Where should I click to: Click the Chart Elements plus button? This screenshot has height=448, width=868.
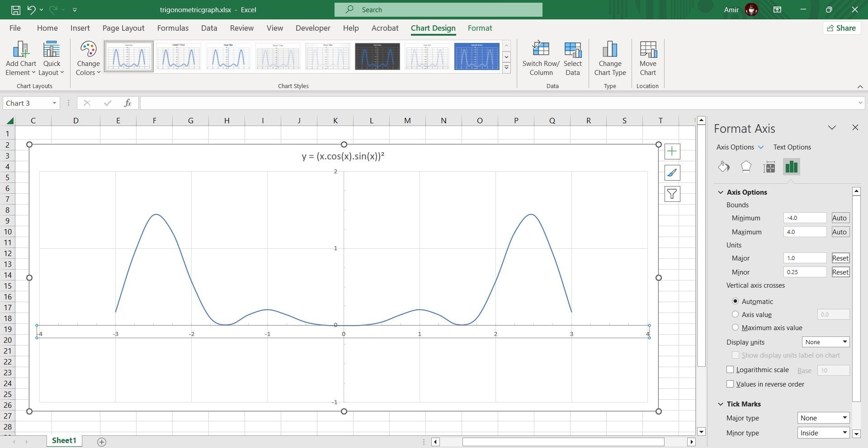tap(672, 151)
